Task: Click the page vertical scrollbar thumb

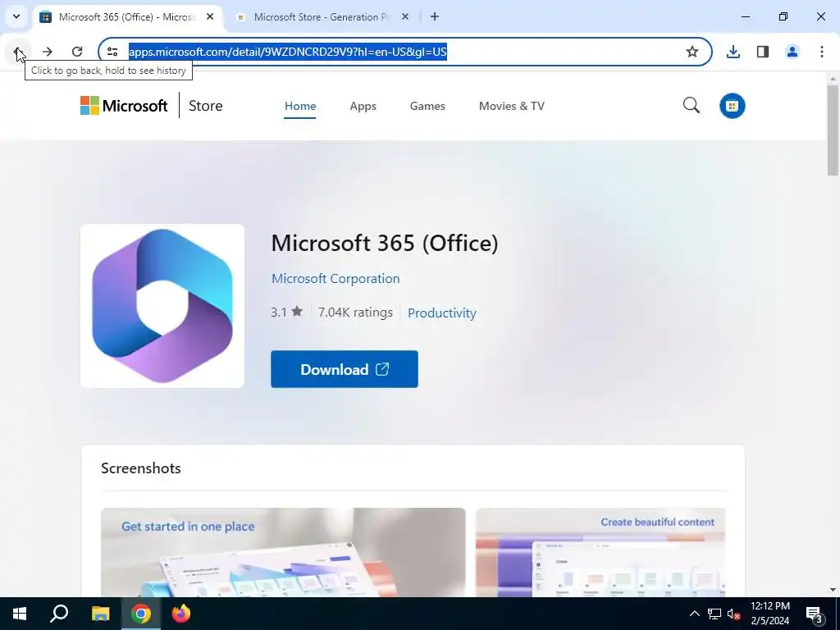Action: click(833, 130)
